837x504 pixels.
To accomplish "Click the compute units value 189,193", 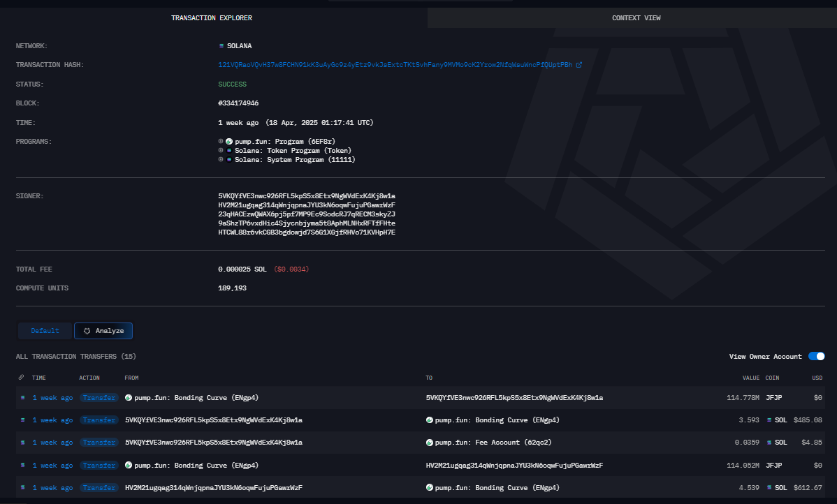I will click(232, 288).
